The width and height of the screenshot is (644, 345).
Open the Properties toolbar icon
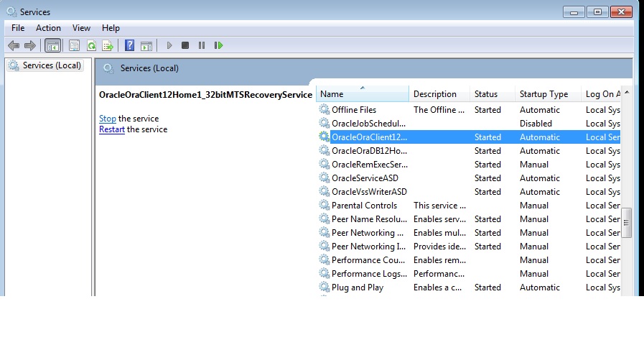(x=74, y=45)
